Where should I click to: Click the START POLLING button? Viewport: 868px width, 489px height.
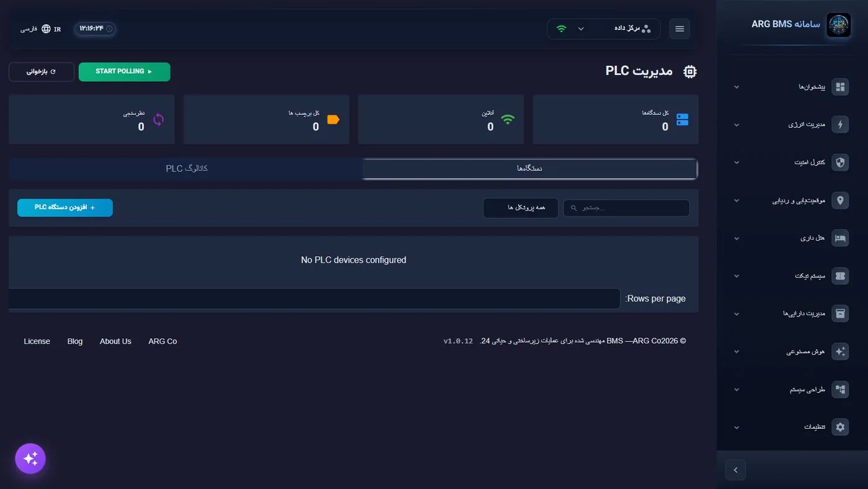[124, 72]
